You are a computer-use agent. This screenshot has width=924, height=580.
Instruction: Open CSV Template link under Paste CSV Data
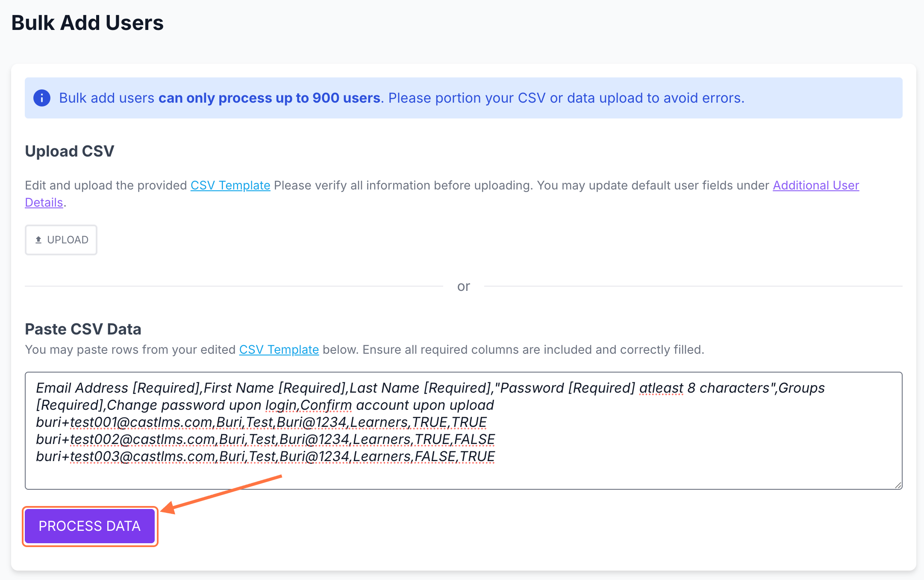[279, 349]
